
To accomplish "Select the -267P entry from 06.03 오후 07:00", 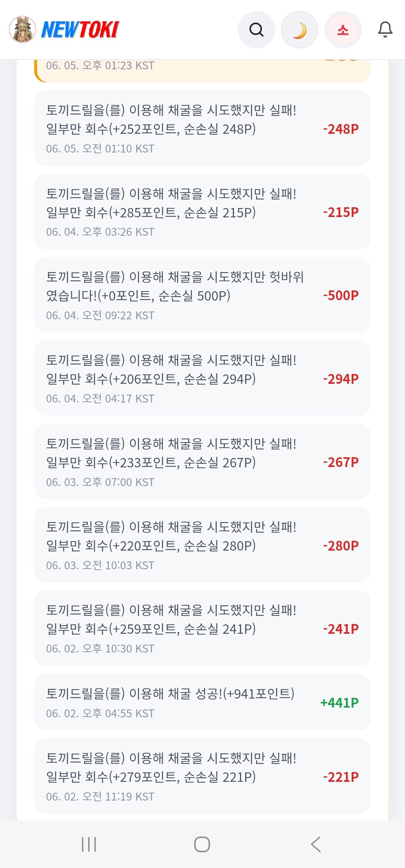I will coord(202,461).
